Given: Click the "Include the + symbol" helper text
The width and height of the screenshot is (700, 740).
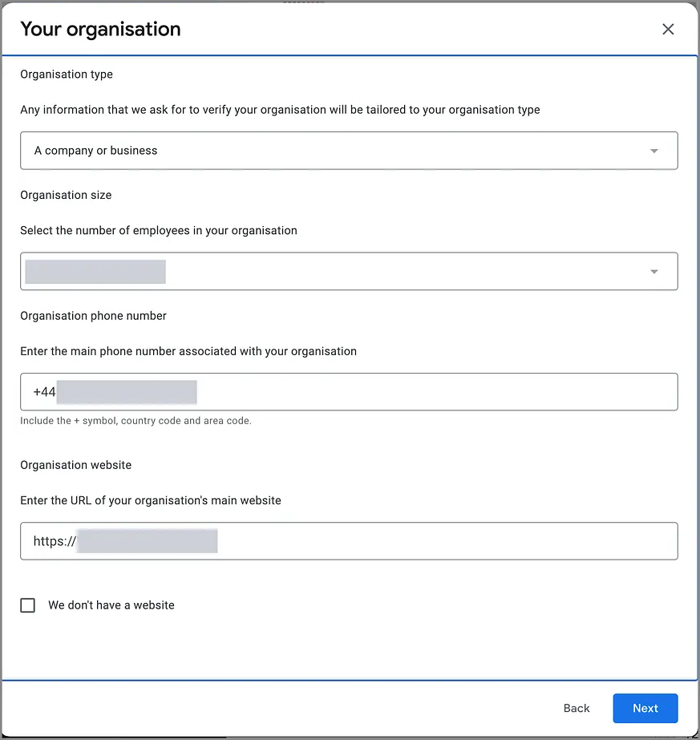Looking at the screenshot, I should pos(136,421).
